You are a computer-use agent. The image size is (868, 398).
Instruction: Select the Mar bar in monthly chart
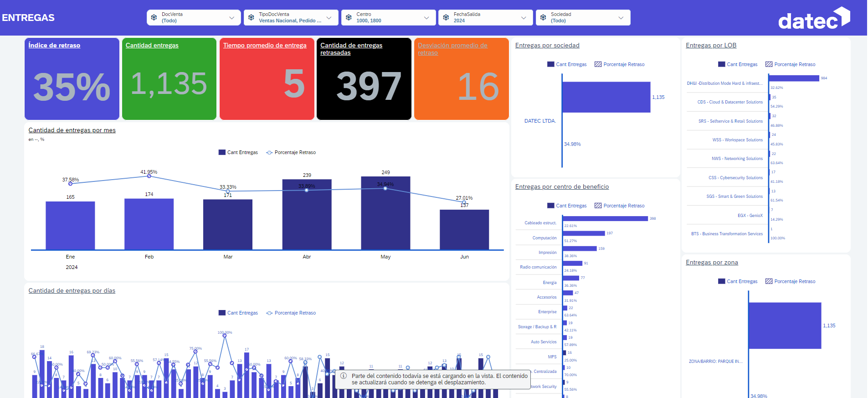[228, 225]
